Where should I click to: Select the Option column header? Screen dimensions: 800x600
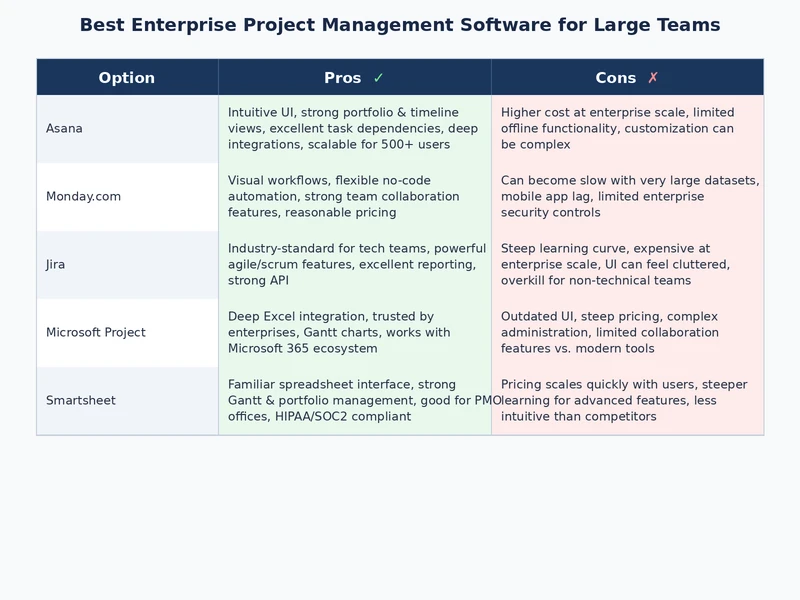pyautogui.click(x=127, y=78)
